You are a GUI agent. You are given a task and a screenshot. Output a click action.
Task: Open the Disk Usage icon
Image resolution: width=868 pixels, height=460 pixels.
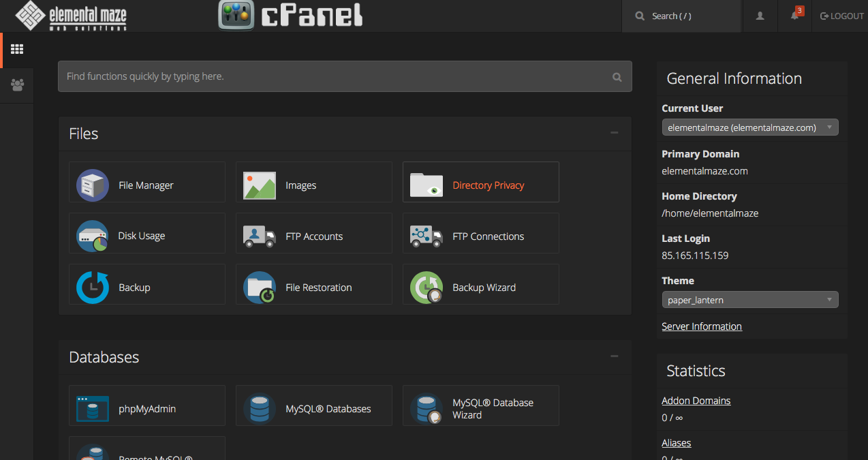[93, 236]
